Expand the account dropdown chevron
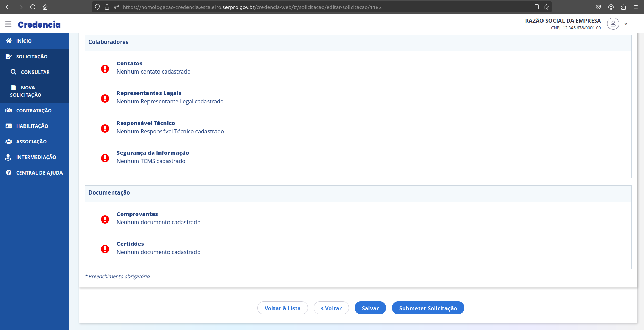Viewport: 644px width, 330px height. (x=626, y=24)
